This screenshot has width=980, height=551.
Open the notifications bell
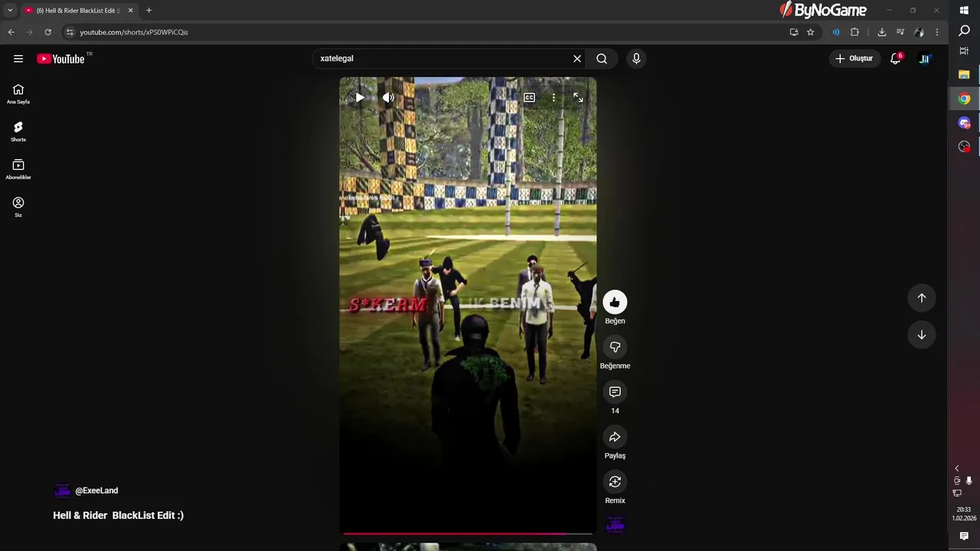(895, 59)
